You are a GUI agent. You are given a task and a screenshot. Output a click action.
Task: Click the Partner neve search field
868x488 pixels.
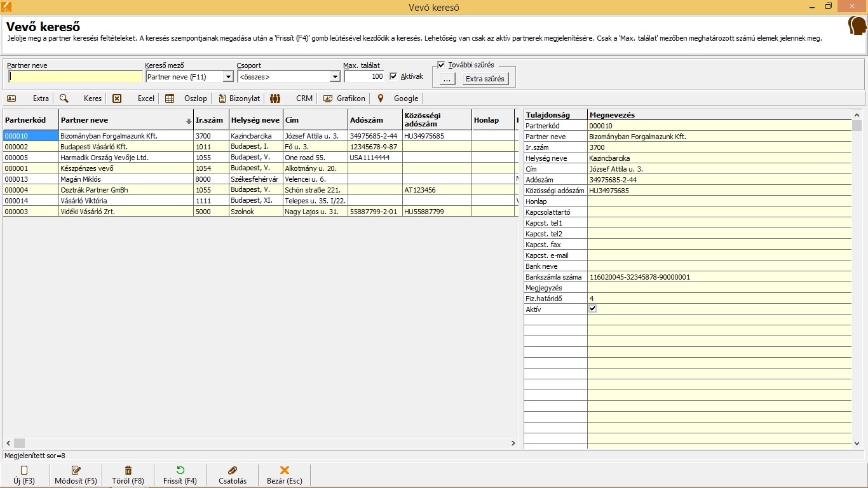click(76, 77)
